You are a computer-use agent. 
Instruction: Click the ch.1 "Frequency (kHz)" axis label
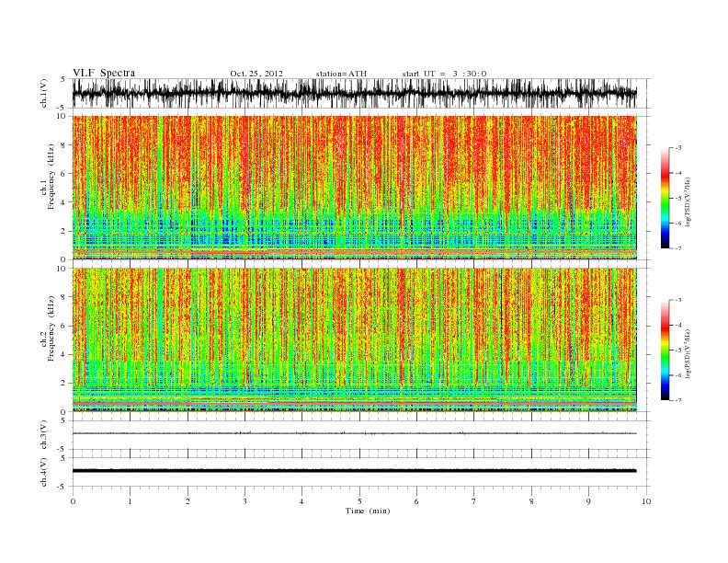coord(51,177)
